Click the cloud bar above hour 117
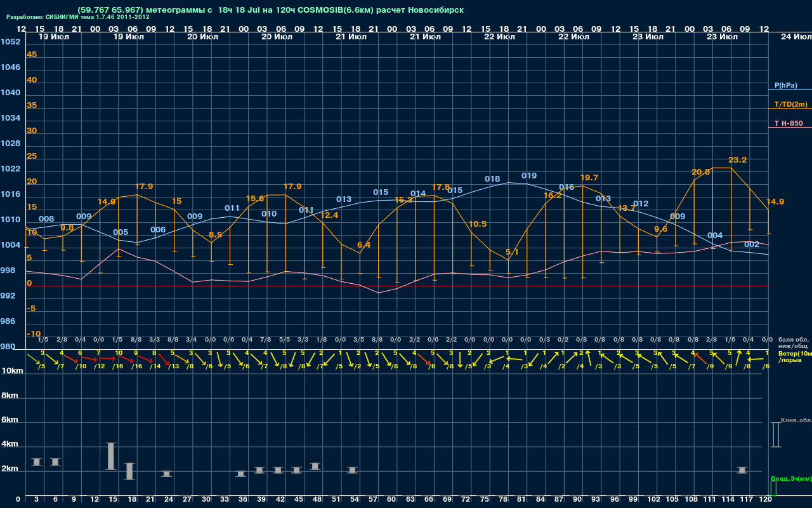The height and width of the screenshot is (508, 812). (x=742, y=470)
